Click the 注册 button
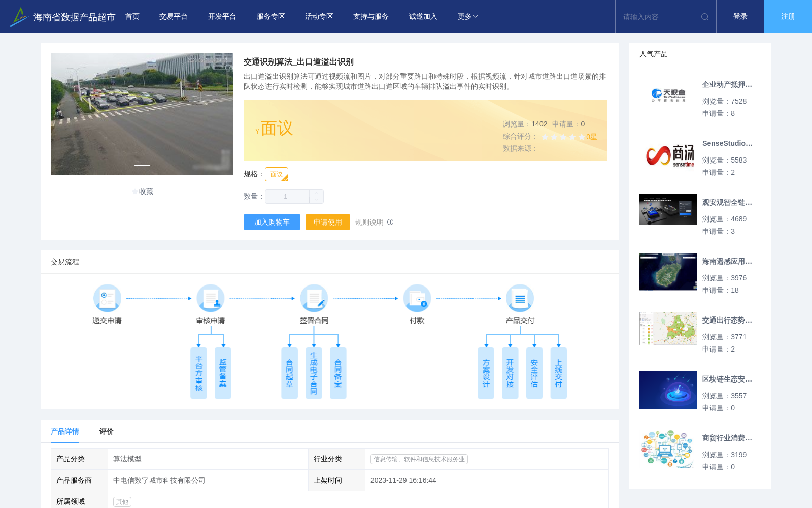 pos(788,17)
